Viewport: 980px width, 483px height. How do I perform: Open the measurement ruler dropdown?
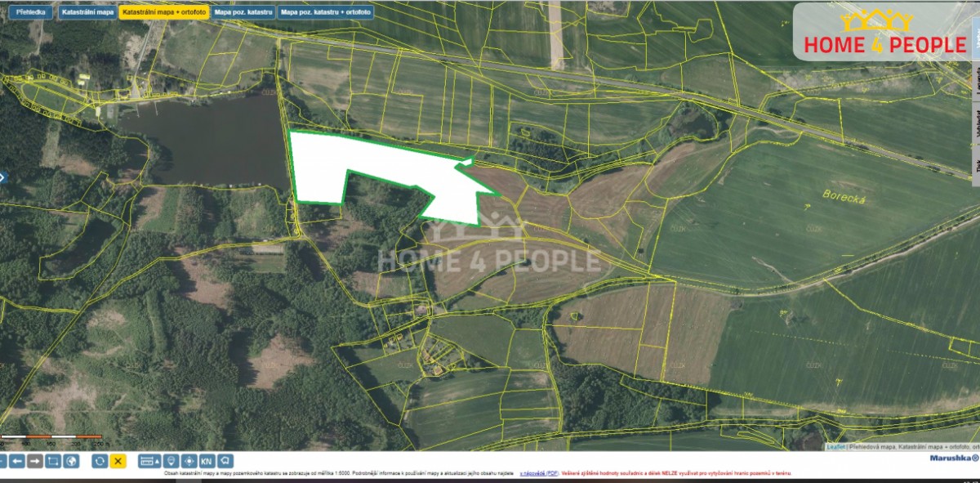[x=149, y=461]
